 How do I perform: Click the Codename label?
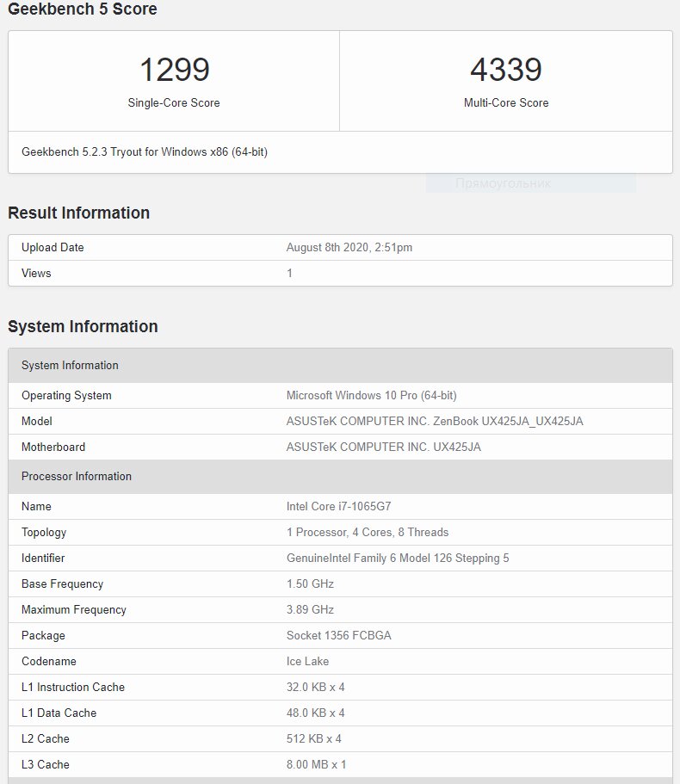coord(49,662)
